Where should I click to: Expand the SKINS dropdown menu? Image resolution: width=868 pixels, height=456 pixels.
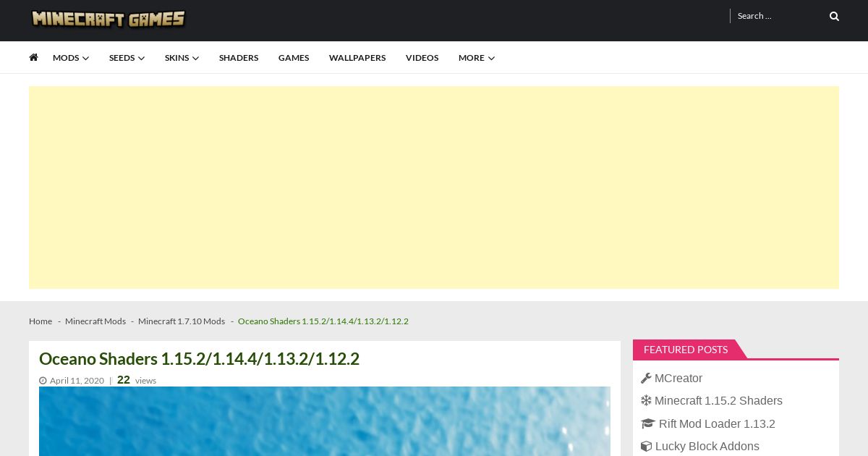[x=182, y=58]
